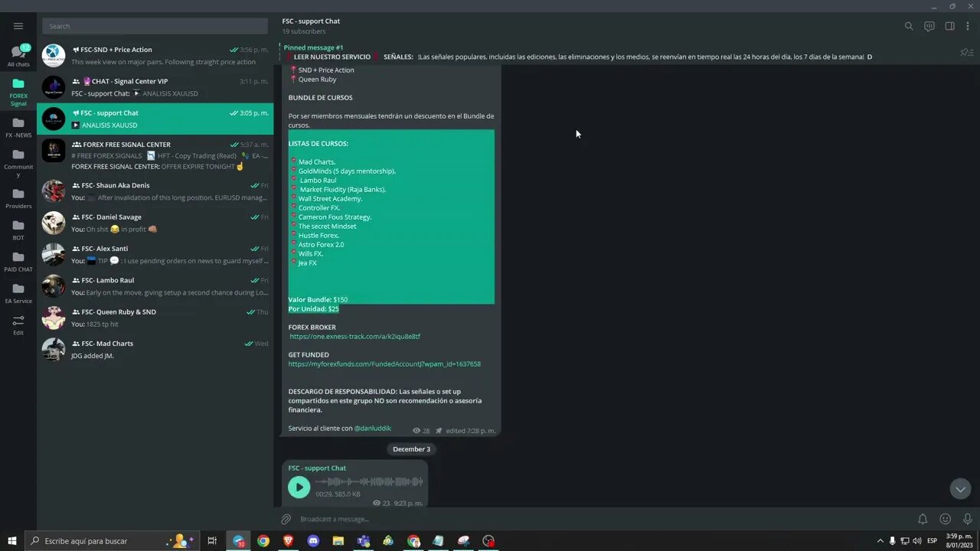Switch to the Providers folder
This screenshot has height=551, width=980.
click(18, 198)
